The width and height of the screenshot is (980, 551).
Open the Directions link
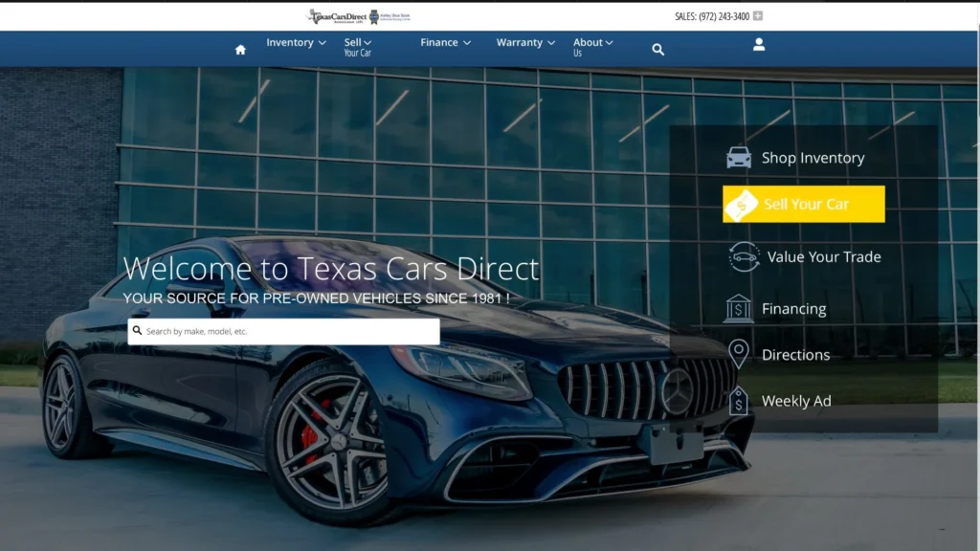(x=795, y=355)
